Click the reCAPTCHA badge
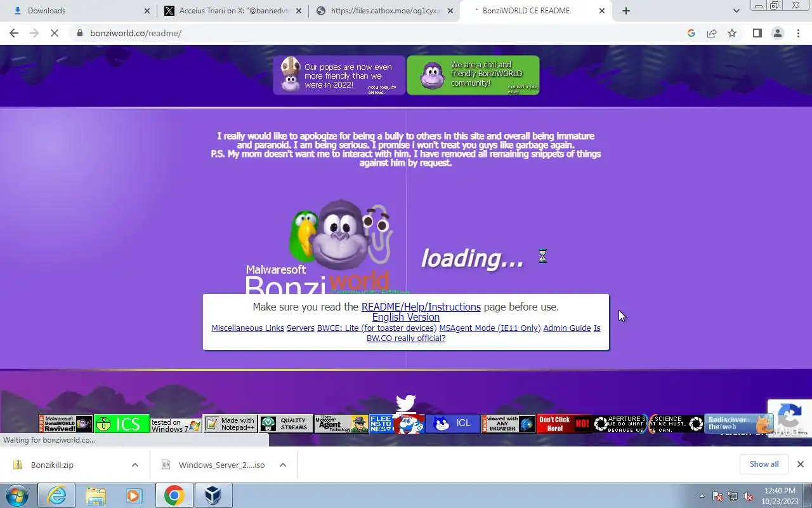This screenshot has width=812, height=508. [789, 418]
